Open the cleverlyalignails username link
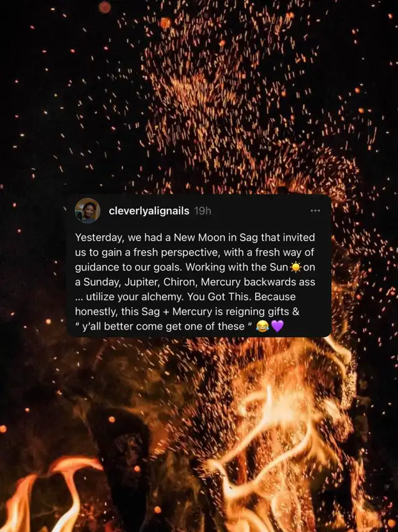 point(149,211)
